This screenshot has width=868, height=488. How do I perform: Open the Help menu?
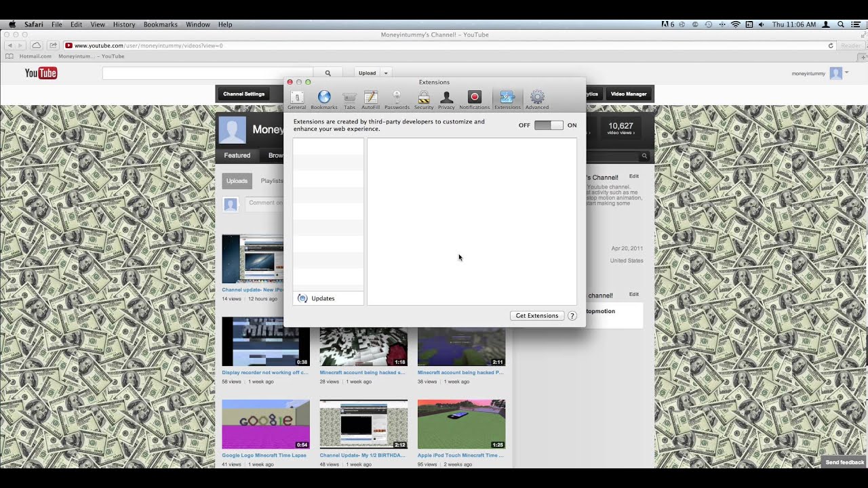(225, 24)
